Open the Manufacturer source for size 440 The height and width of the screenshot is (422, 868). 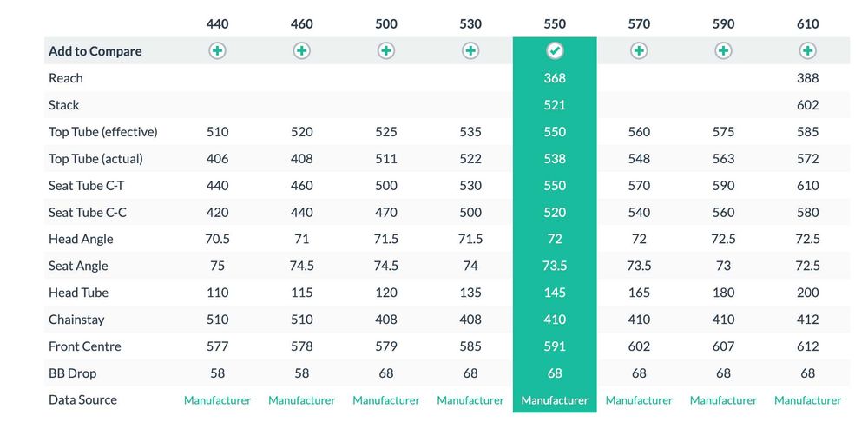pos(217,400)
